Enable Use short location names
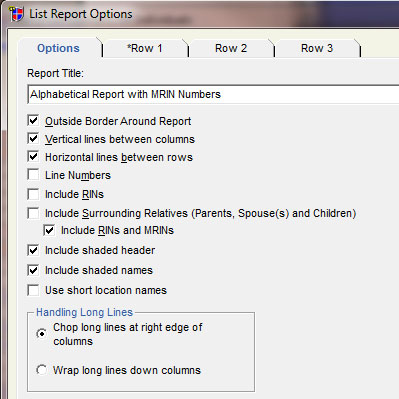This screenshot has width=399, height=399. point(33,290)
